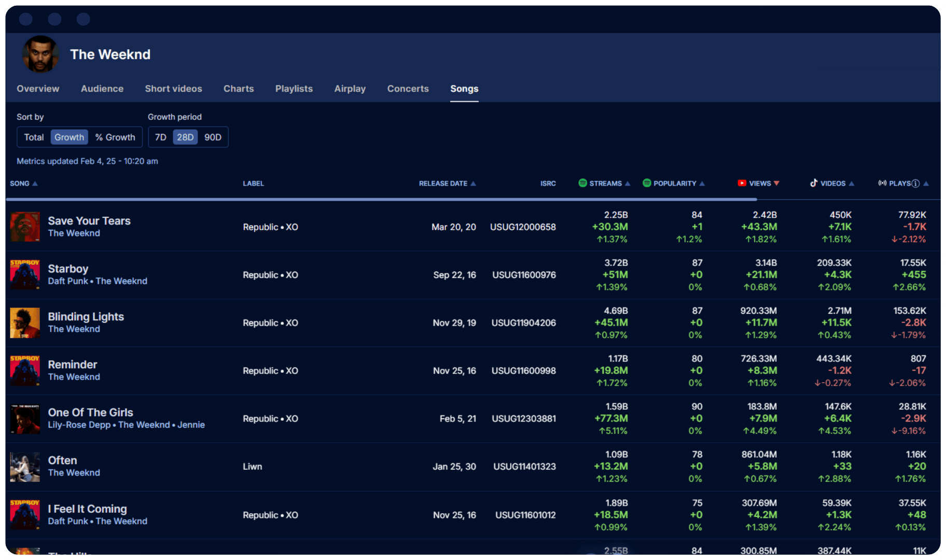This screenshot has height=560, width=946.
Task: Click The Weeknd artist avatar
Action: 40,54
